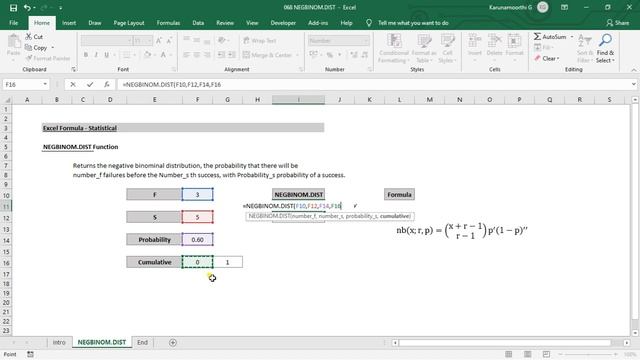Click in the formula bar text
This screenshot has width=640, height=360.
(x=171, y=84)
